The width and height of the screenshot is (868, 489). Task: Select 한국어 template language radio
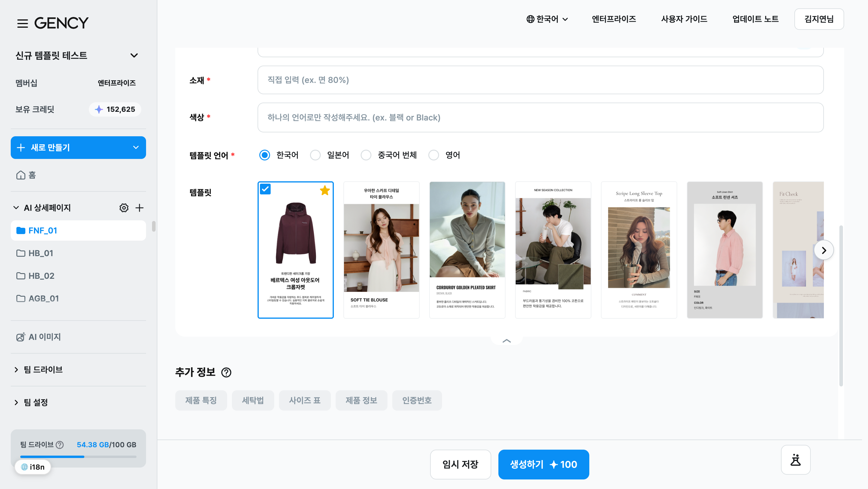264,155
